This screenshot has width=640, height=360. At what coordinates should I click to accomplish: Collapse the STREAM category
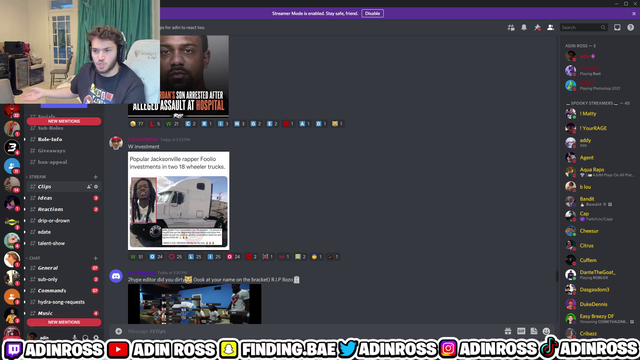click(x=36, y=177)
